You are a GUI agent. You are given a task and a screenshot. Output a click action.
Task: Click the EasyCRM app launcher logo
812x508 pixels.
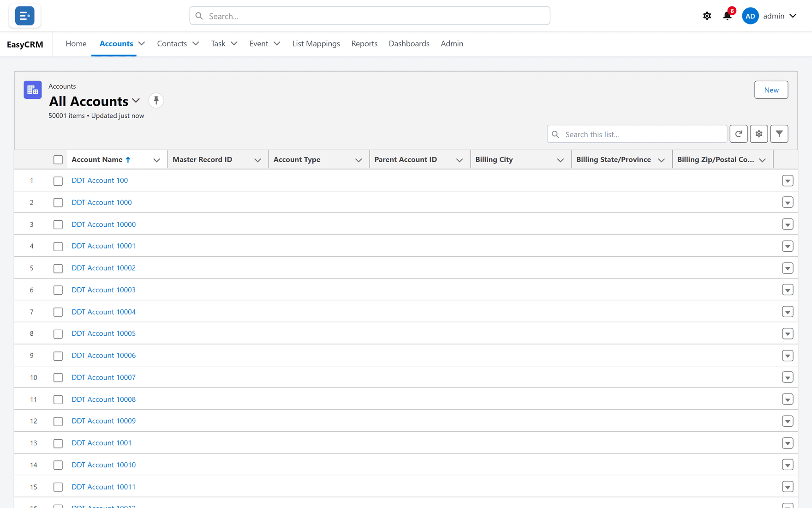pyautogui.click(x=24, y=16)
